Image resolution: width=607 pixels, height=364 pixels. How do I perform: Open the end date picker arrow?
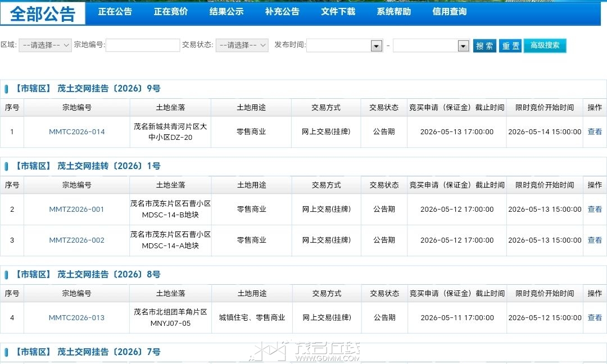pos(463,46)
